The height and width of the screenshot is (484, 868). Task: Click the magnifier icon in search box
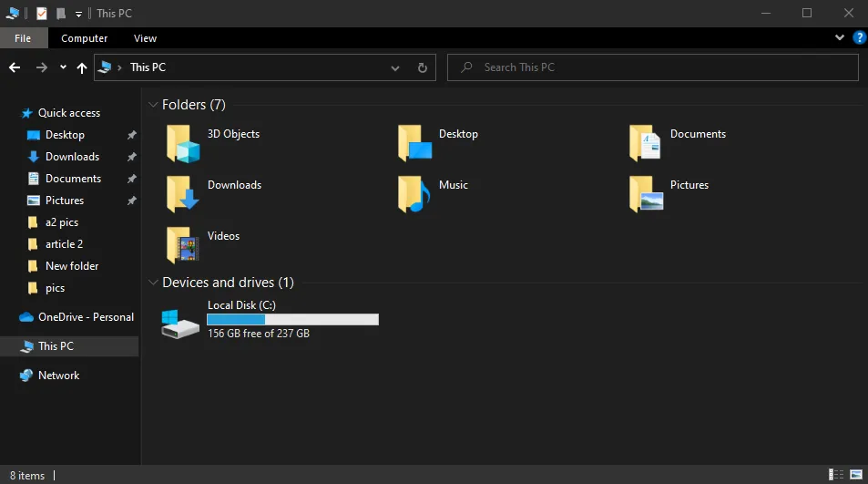[466, 67]
